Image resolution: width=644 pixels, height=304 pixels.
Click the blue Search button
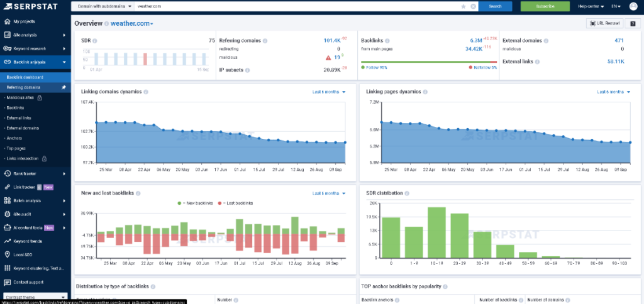pos(495,6)
